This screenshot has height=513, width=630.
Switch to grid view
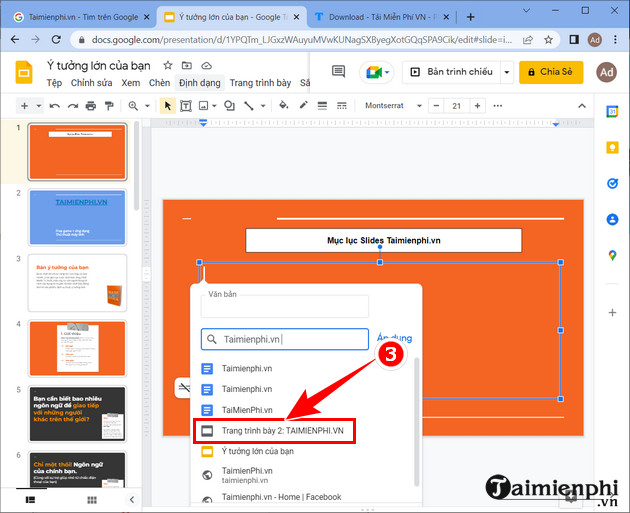point(92,500)
